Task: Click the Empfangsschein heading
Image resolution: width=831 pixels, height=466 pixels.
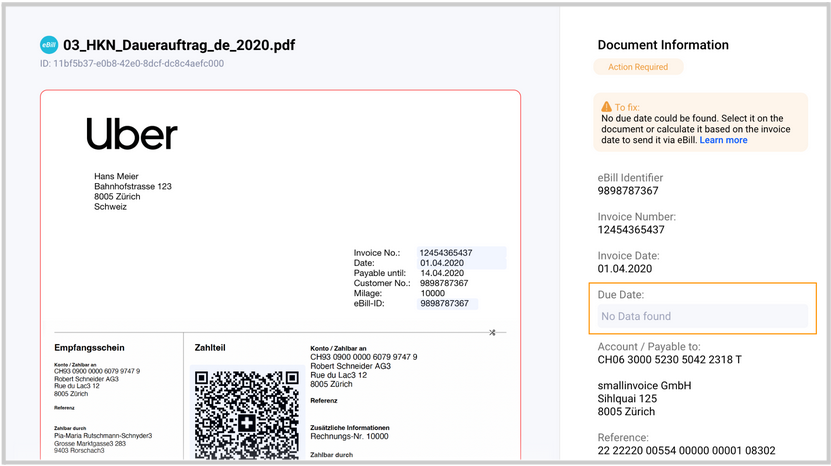Action: [89, 348]
